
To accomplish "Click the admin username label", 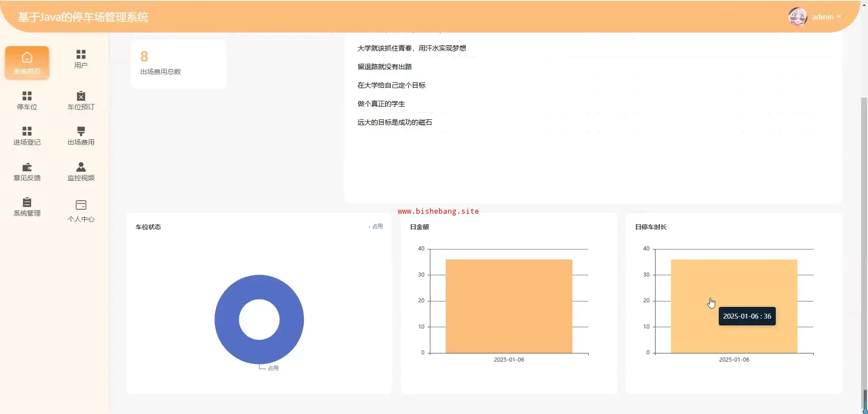I will click(822, 17).
